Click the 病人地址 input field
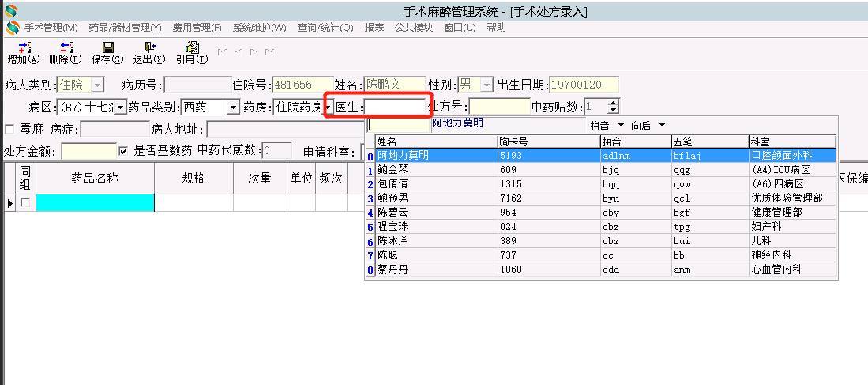This screenshot has width=868, height=385. (x=285, y=130)
